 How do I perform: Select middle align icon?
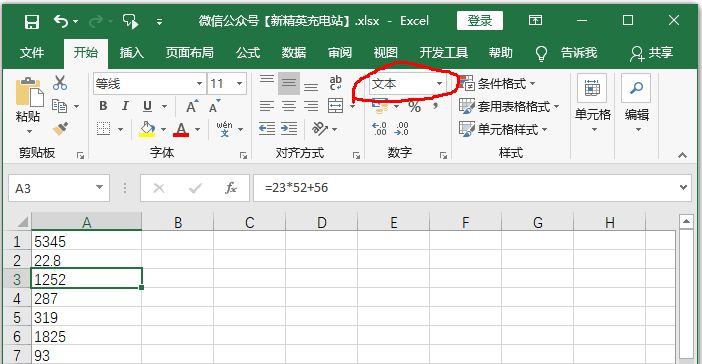(289, 83)
